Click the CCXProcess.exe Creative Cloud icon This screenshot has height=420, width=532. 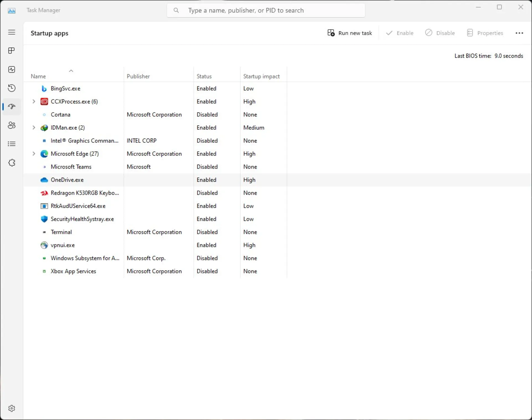(44, 102)
